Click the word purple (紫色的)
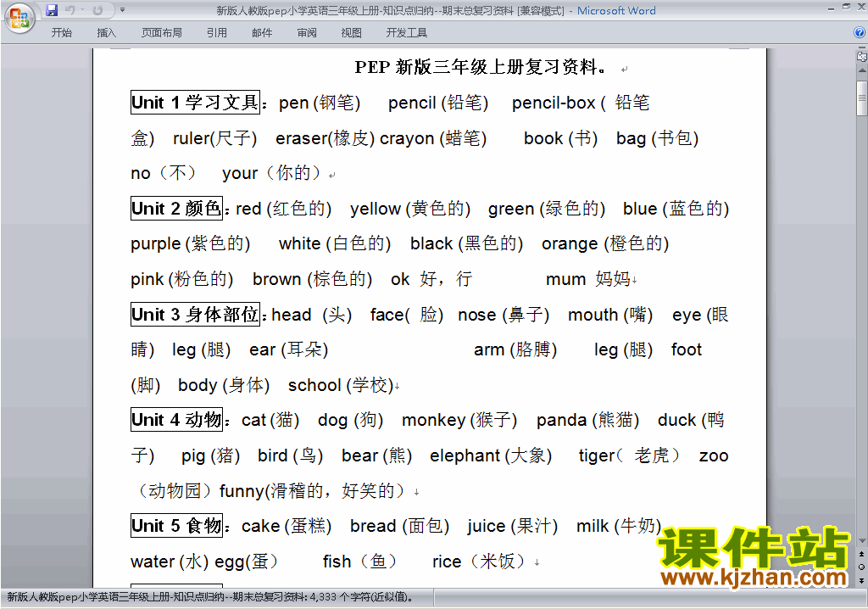This screenshot has width=868, height=609. tap(191, 243)
